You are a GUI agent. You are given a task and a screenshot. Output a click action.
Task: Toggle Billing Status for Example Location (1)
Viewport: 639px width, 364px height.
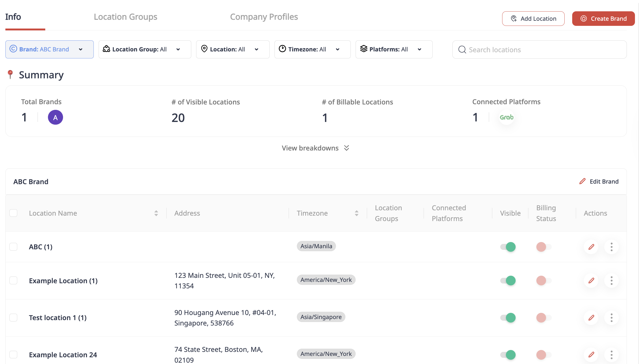point(544,281)
